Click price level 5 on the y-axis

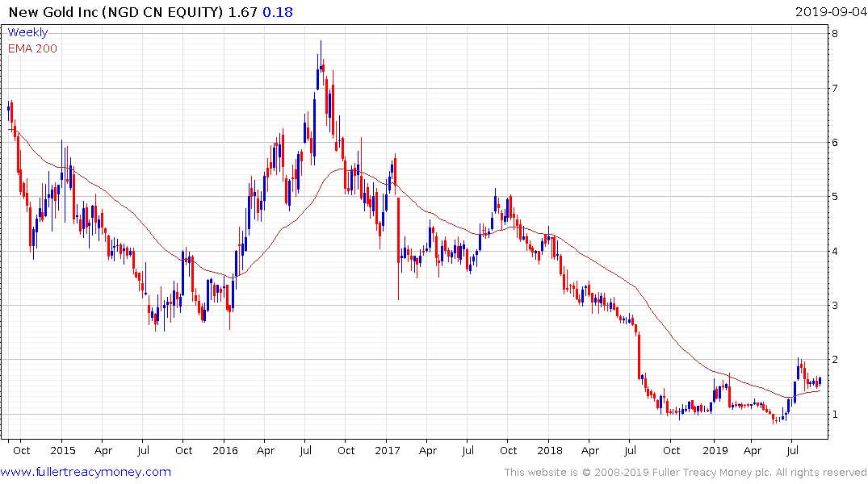(x=835, y=196)
